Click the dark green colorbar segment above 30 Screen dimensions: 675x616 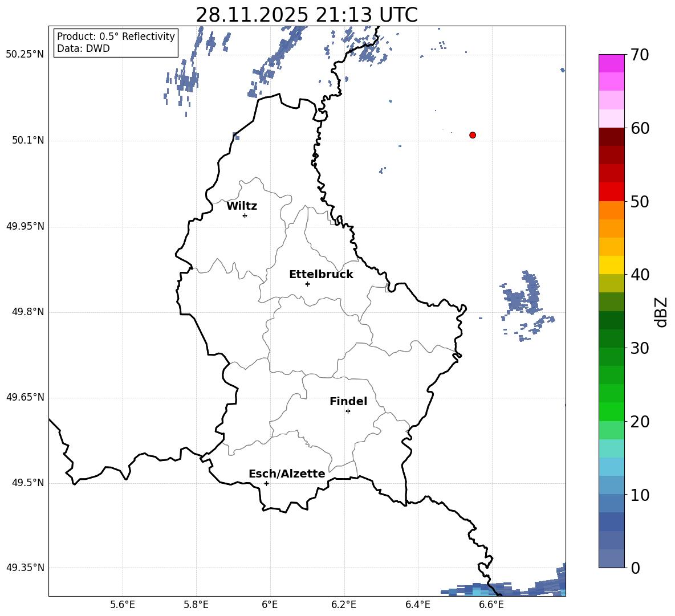[612, 338]
